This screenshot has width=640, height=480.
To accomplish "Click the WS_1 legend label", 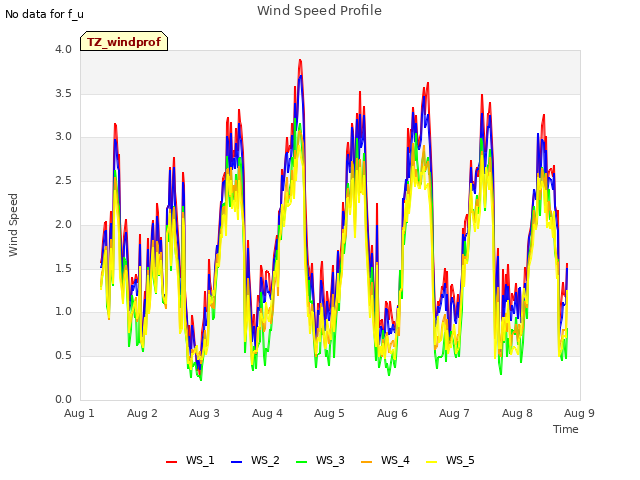I will 200,460.
